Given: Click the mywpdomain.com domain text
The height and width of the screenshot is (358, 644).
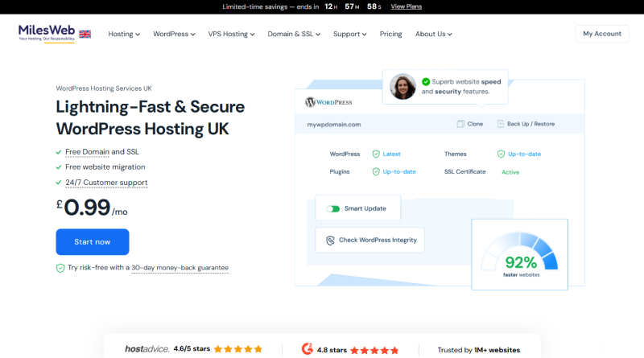Looking at the screenshot, I should point(334,125).
